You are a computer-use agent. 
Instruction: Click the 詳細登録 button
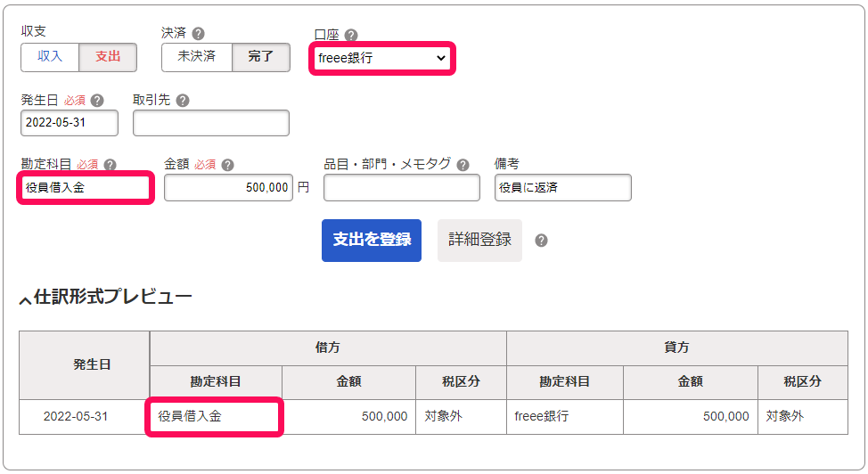tap(479, 241)
